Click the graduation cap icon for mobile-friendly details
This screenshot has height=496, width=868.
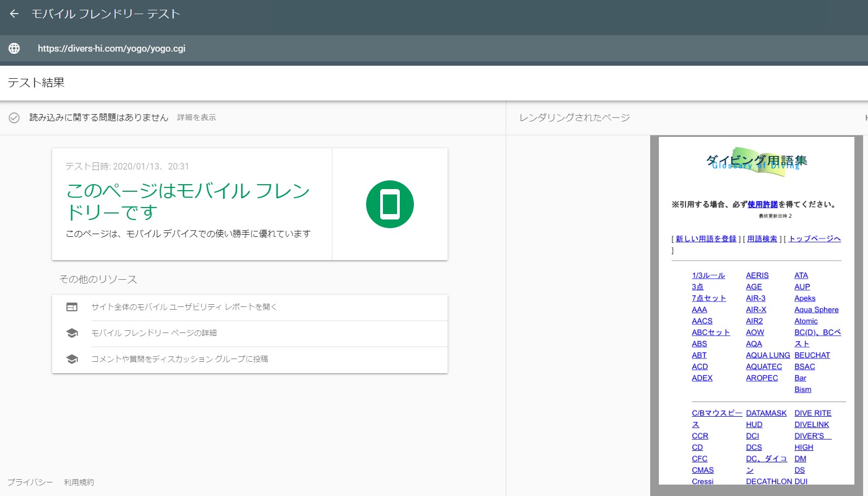[x=72, y=333]
